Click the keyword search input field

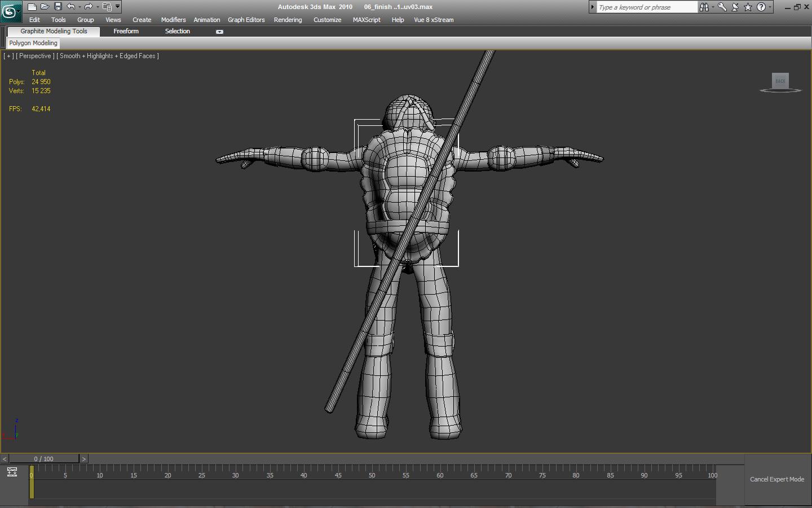647,7
